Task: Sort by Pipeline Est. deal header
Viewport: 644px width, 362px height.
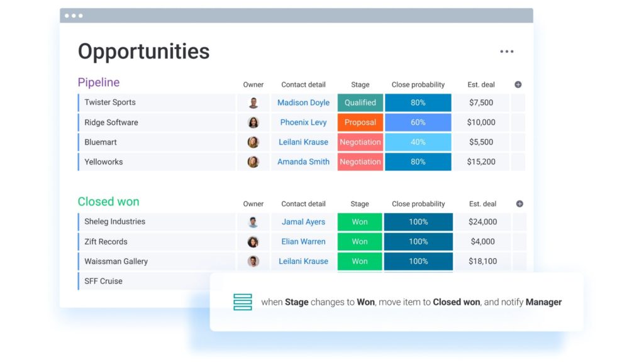Action: point(481,85)
